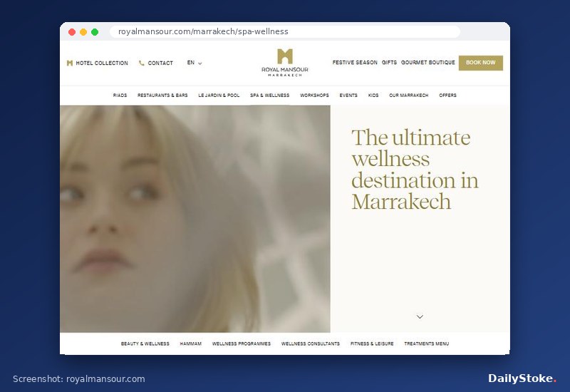Open the Kids menu item
This screenshot has width=570, height=392.
point(373,96)
